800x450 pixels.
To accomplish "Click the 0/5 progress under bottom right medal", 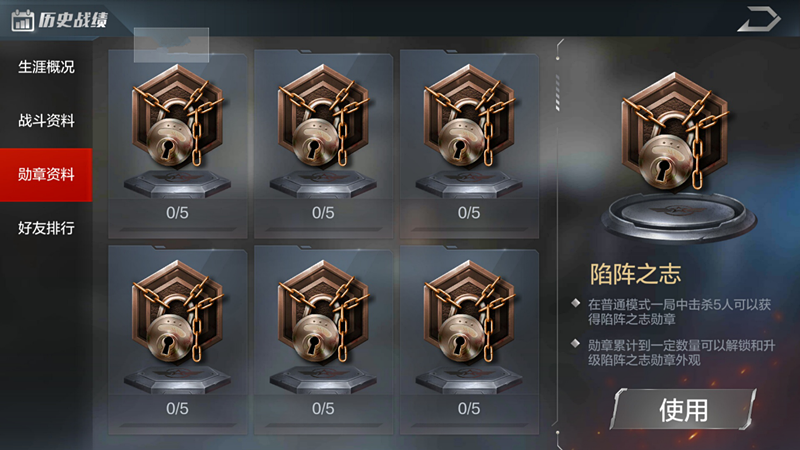I will click(469, 409).
